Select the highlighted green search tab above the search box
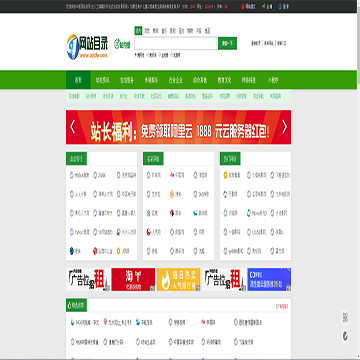This screenshot has height=360, width=360. 138,31
